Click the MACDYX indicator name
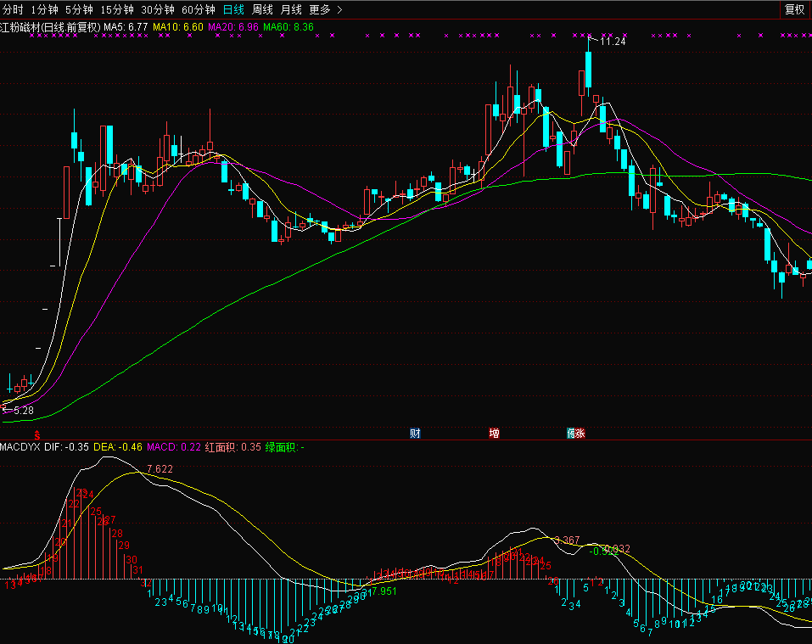The height and width of the screenshot is (644, 812). [20, 447]
